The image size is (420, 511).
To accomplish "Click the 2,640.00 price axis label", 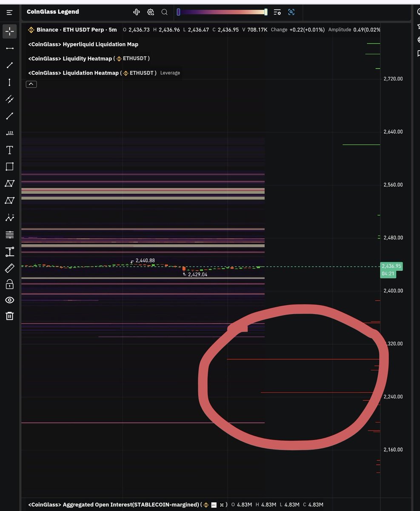I will pos(393,132).
